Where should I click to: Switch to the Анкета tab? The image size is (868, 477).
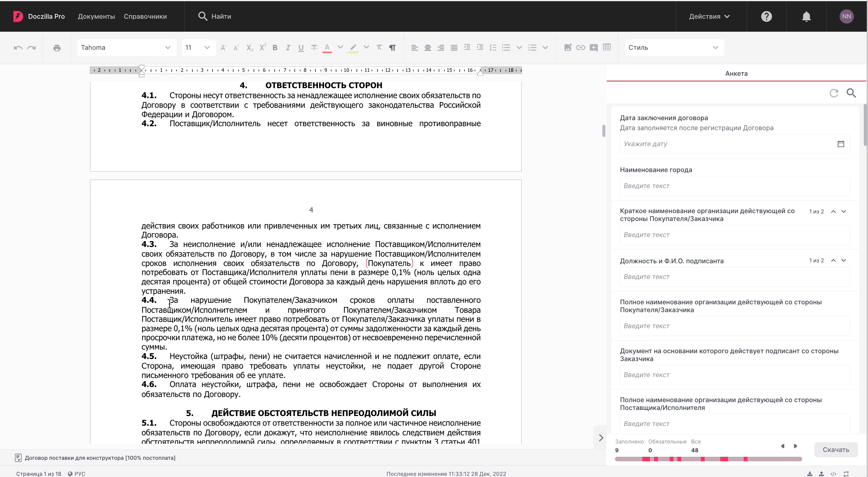[x=736, y=73]
